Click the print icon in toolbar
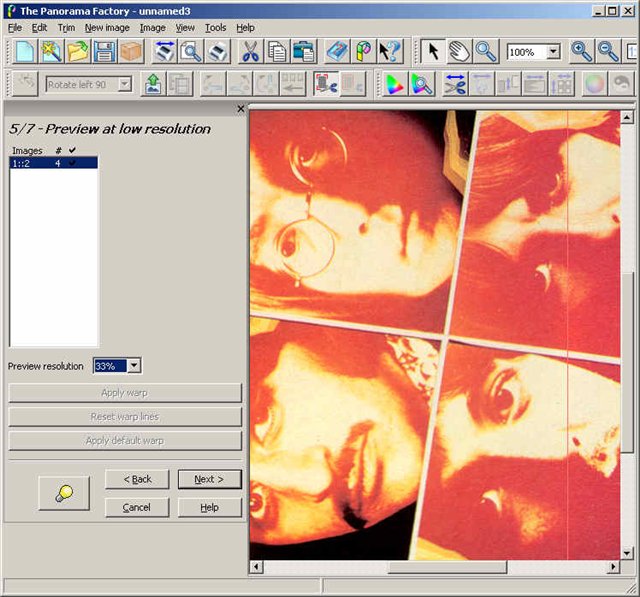This screenshot has height=597, width=640. point(217,52)
